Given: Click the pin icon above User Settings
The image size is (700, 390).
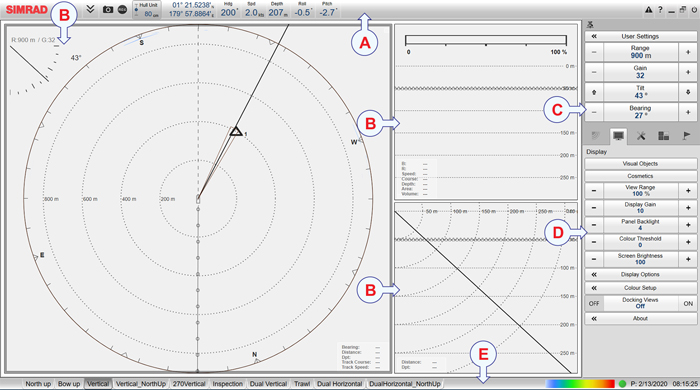Looking at the screenshot, I should tap(590, 25).
